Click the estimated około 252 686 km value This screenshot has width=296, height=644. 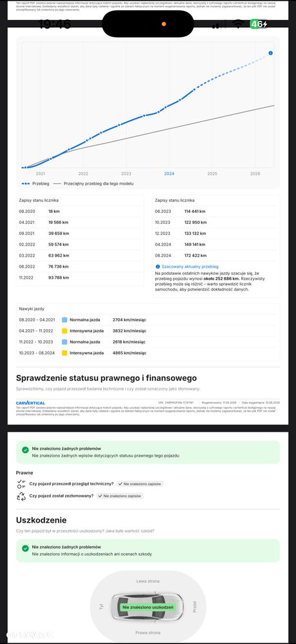(x=222, y=278)
